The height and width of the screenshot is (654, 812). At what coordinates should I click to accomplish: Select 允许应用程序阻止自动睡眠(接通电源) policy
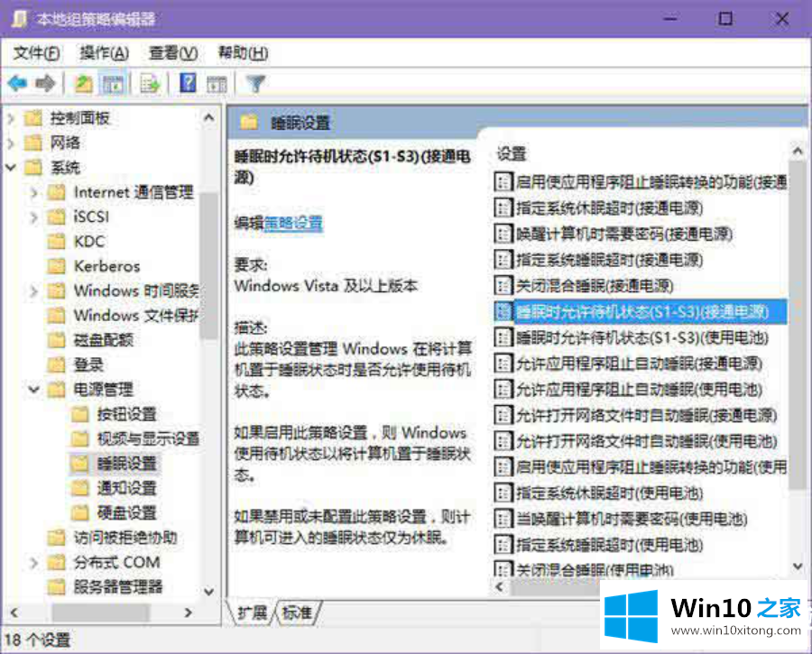[629, 364]
